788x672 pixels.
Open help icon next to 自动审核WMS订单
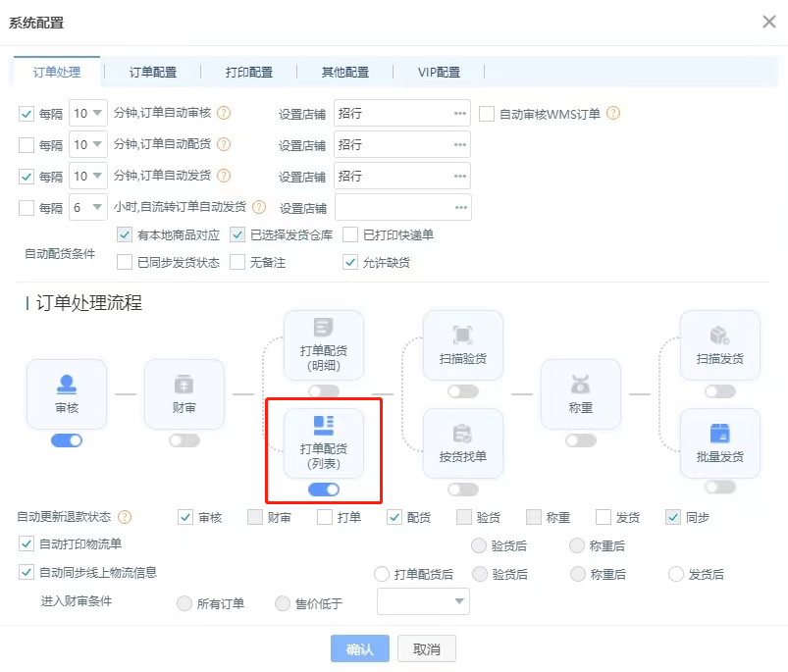[613, 114]
